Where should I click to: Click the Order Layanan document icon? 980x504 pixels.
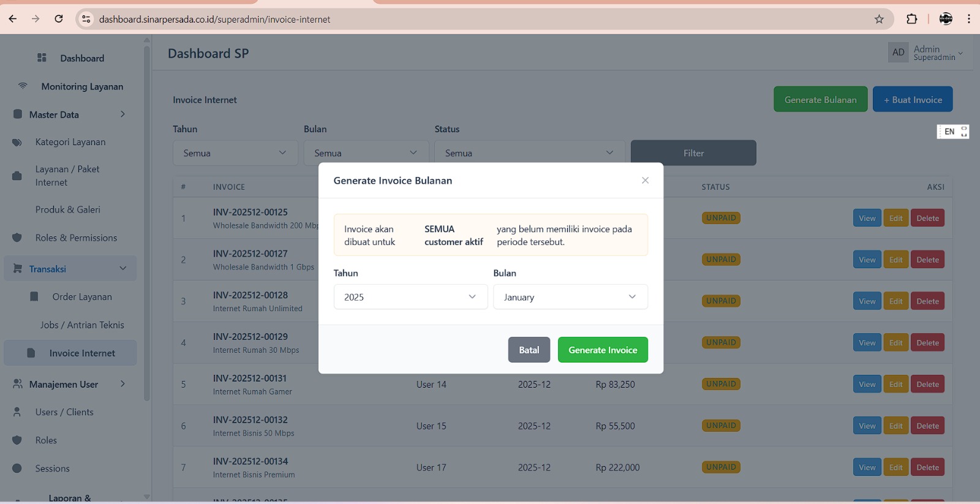point(34,296)
